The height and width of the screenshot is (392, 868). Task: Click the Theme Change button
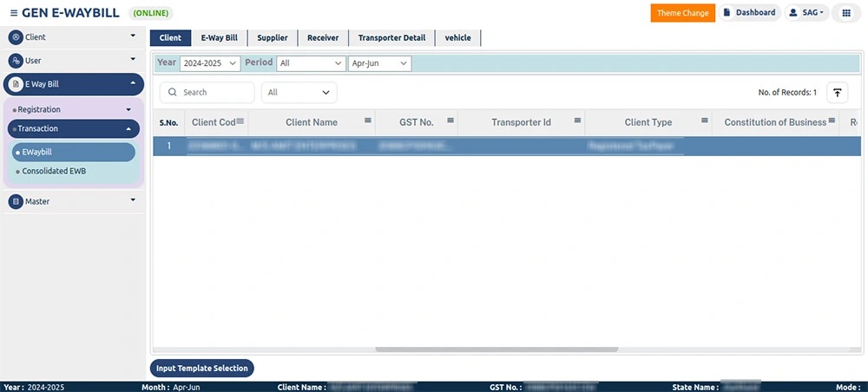682,13
